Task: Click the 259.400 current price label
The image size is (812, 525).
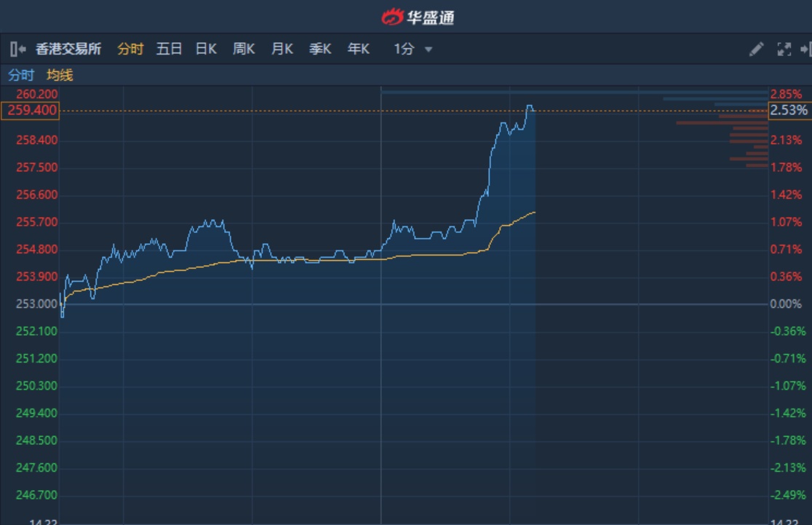Action: (30, 111)
